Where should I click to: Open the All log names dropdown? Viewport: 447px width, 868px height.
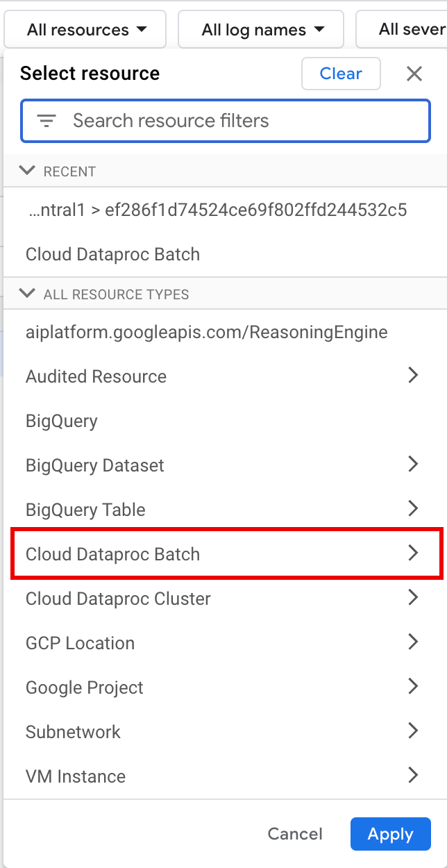click(x=262, y=30)
